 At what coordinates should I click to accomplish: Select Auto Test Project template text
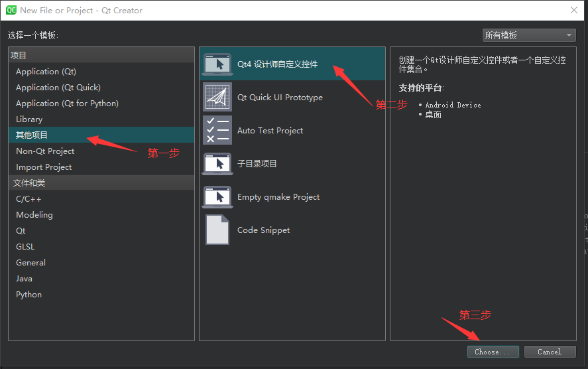270,131
